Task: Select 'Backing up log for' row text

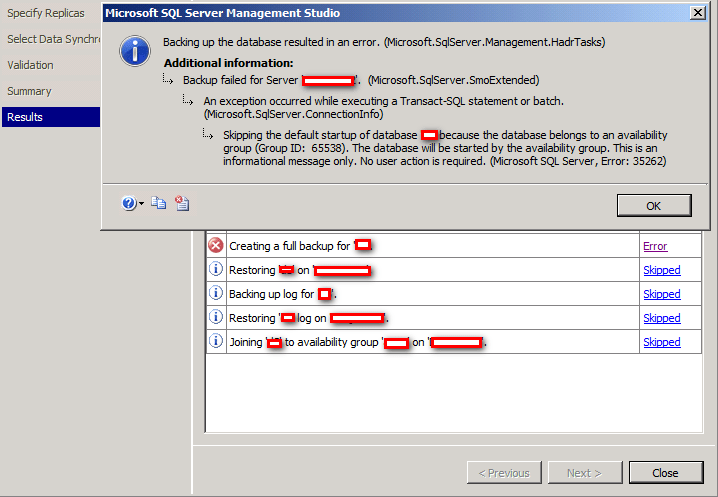Action: [283, 294]
